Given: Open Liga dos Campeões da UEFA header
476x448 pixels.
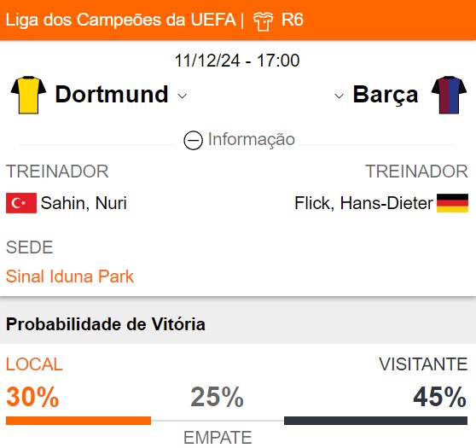Looking at the screenshot, I should pyautogui.click(x=120, y=20).
